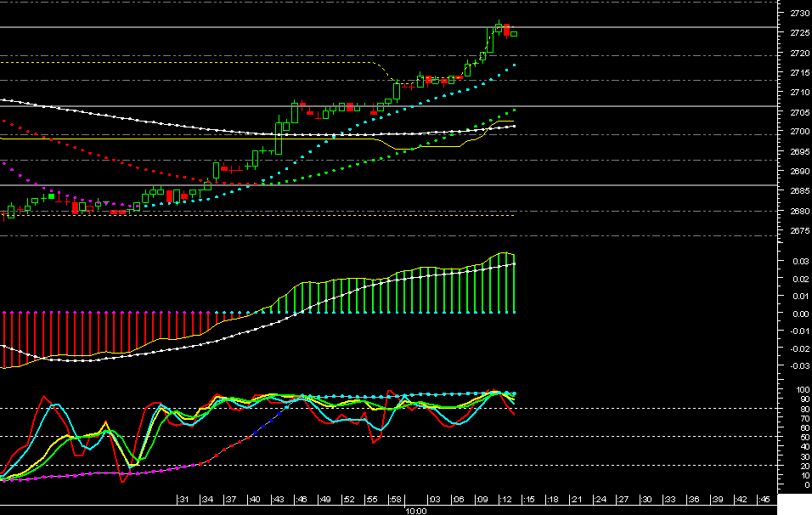Image resolution: width=812 pixels, height=515 pixels.
Task: Click the 2680 price axis value
Action: pyautogui.click(x=799, y=212)
